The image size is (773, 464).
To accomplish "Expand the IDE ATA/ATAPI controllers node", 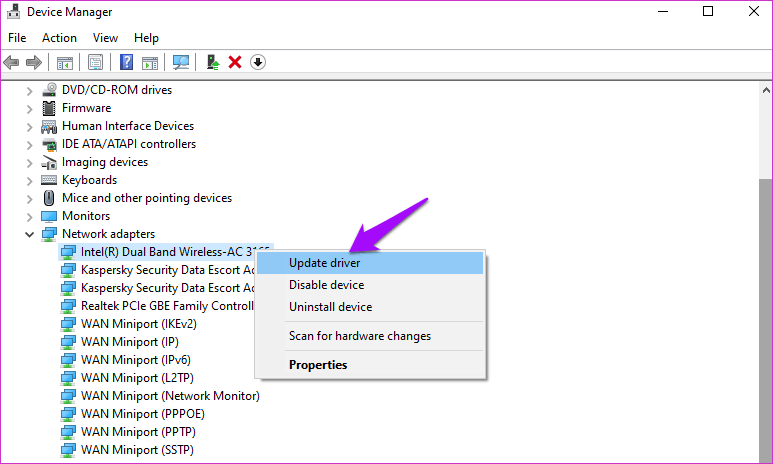I will [x=30, y=144].
